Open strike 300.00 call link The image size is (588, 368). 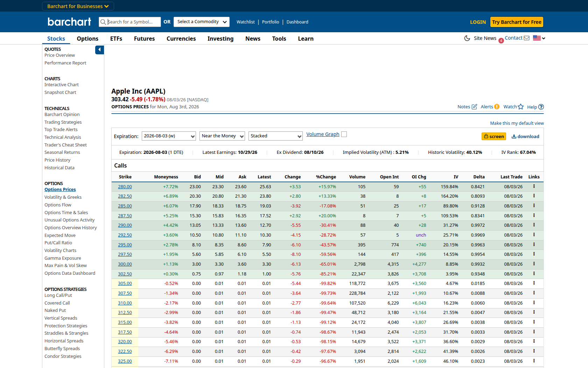point(125,264)
